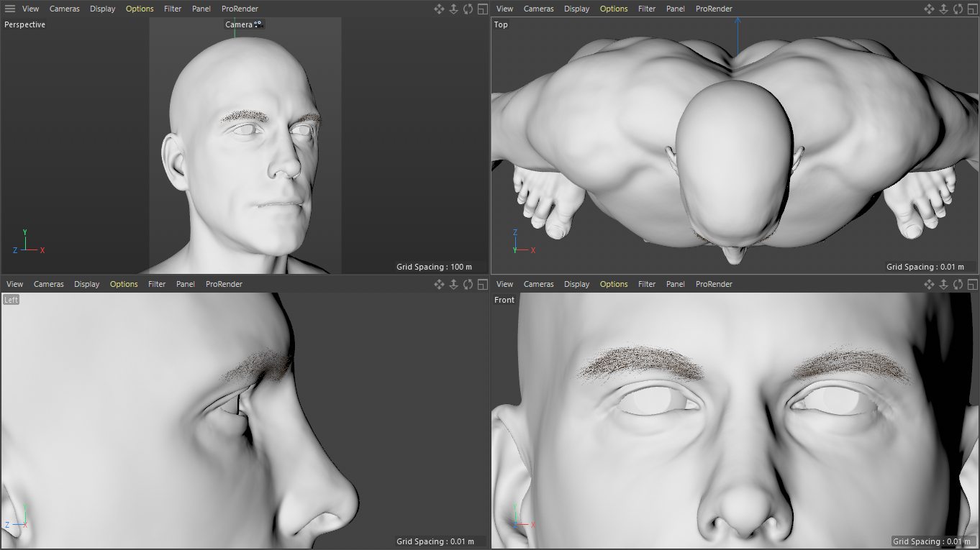Open the ProRender menu in Perspective viewport
Screen dimensions: 980x550
(240, 9)
